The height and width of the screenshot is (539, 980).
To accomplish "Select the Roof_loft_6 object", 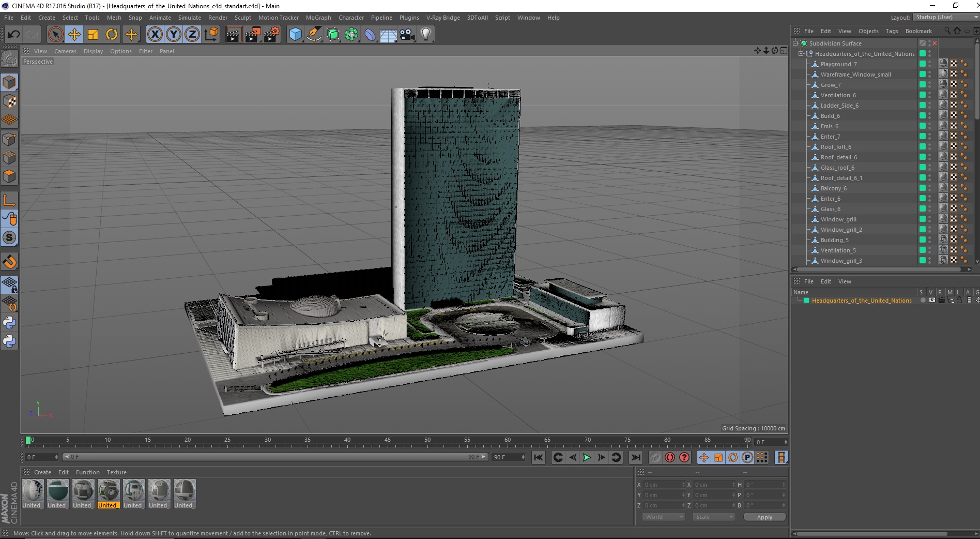I will tap(836, 147).
